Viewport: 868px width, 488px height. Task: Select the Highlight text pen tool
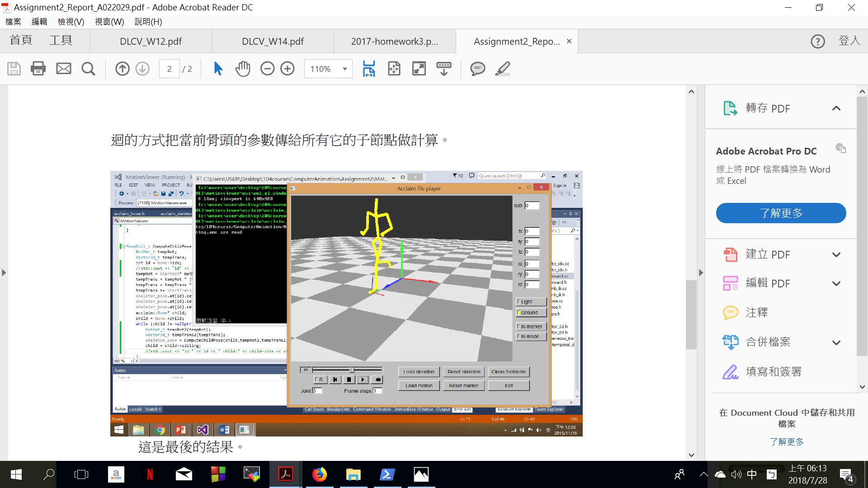[x=503, y=69]
